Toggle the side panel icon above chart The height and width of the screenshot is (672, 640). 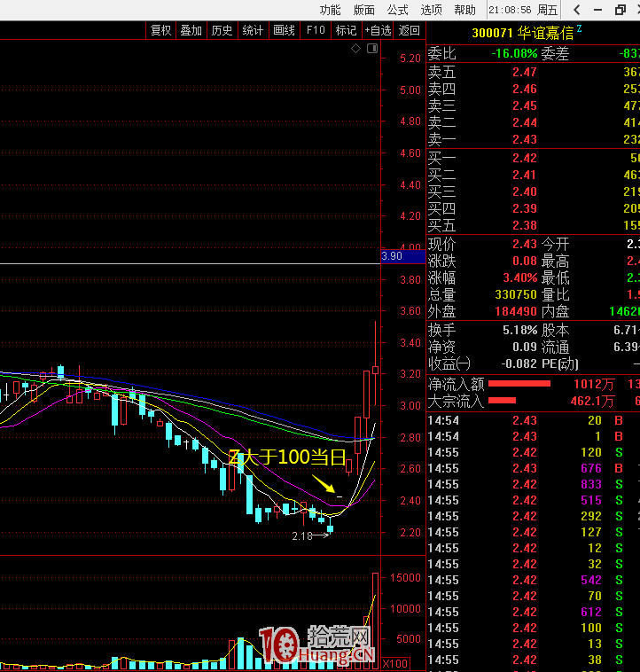tap(372, 49)
